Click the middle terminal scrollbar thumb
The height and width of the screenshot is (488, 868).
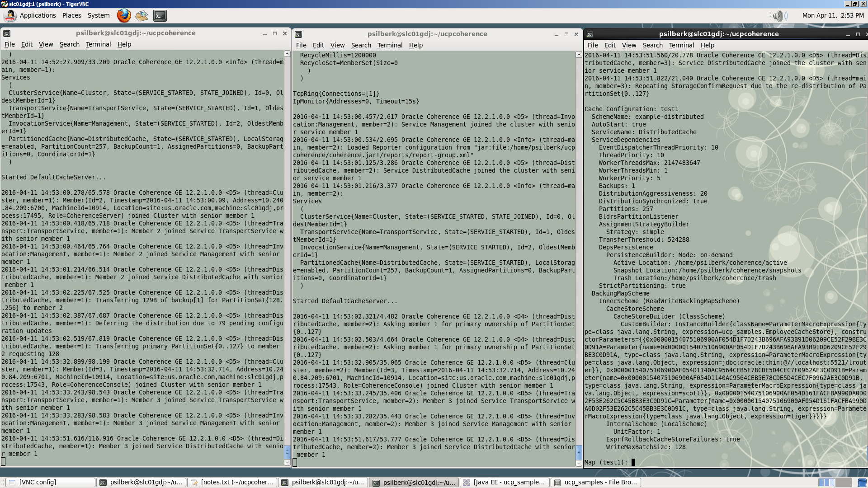[579, 452]
